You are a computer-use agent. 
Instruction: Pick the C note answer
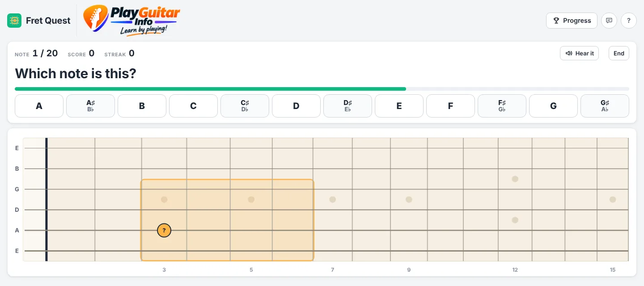click(x=194, y=106)
